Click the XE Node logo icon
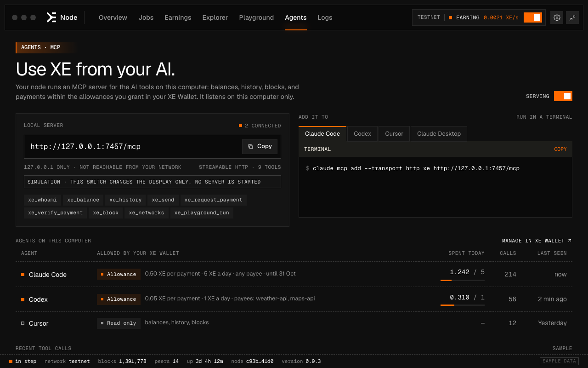The height and width of the screenshot is (368, 588). pyautogui.click(x=51, y=17)
